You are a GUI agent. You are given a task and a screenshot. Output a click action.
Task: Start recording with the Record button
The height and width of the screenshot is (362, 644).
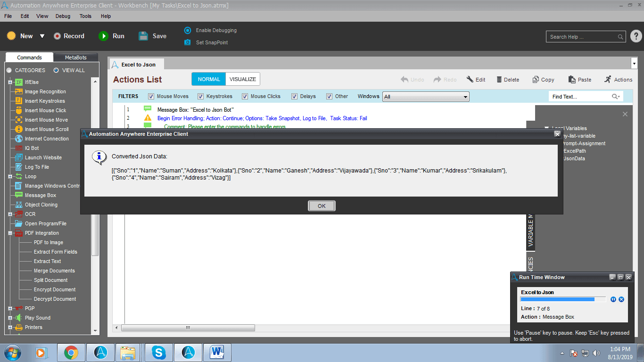point(69,36)
